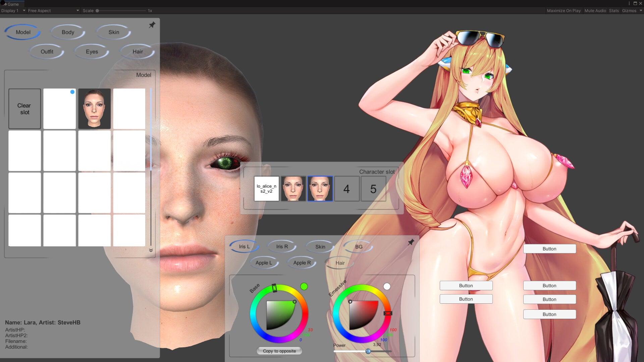Viewport: 644px width, 362px height.
Task: Open the Eyes category tab
Action: [x=92, y=52]
